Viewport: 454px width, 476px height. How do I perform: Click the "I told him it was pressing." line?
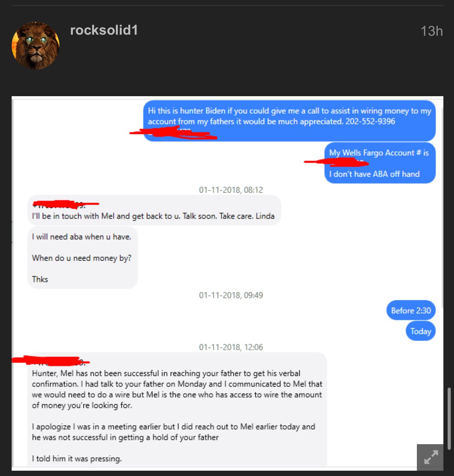click(77, 459)
